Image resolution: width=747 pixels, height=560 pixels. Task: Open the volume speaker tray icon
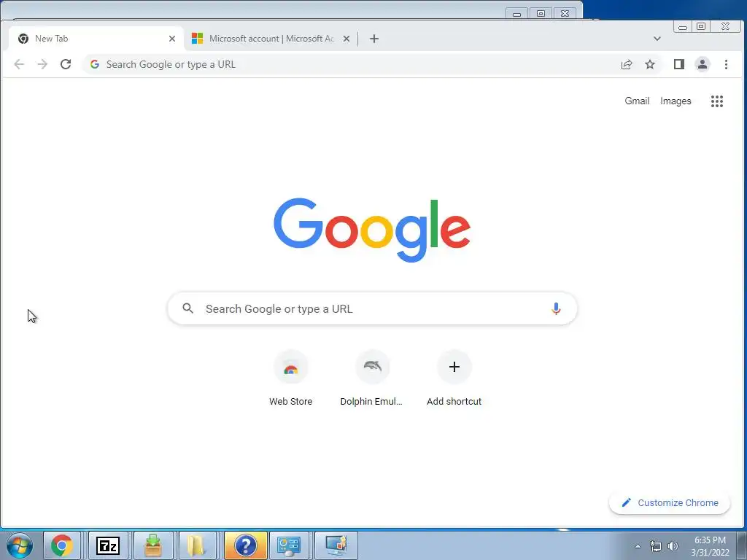point(673,546)
